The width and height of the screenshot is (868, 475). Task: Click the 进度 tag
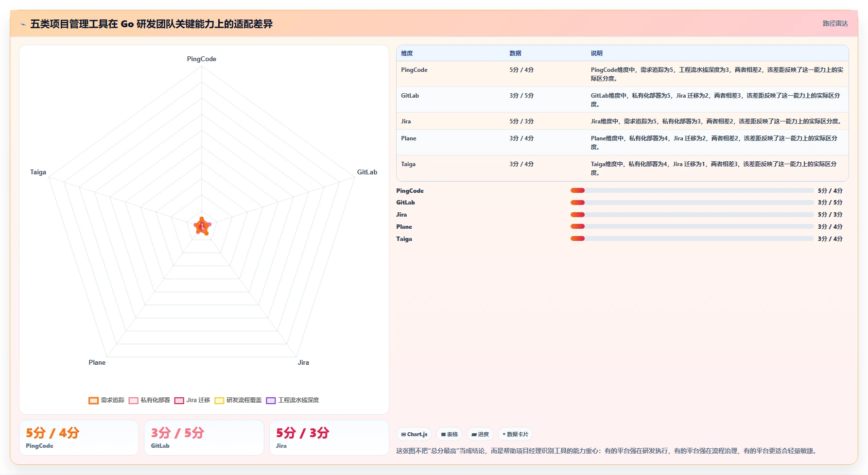pyautogui.click(x=480, y=434)
